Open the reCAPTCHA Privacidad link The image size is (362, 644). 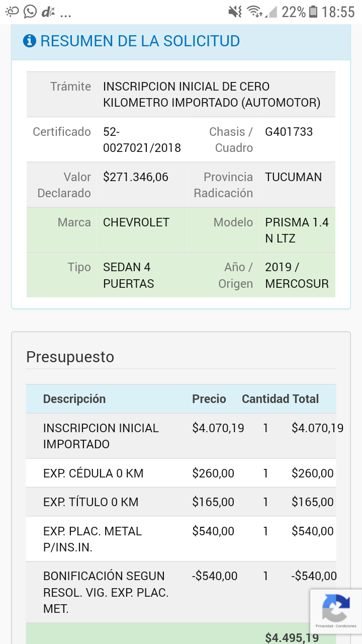pyautogui.click(x=324, y=626)
